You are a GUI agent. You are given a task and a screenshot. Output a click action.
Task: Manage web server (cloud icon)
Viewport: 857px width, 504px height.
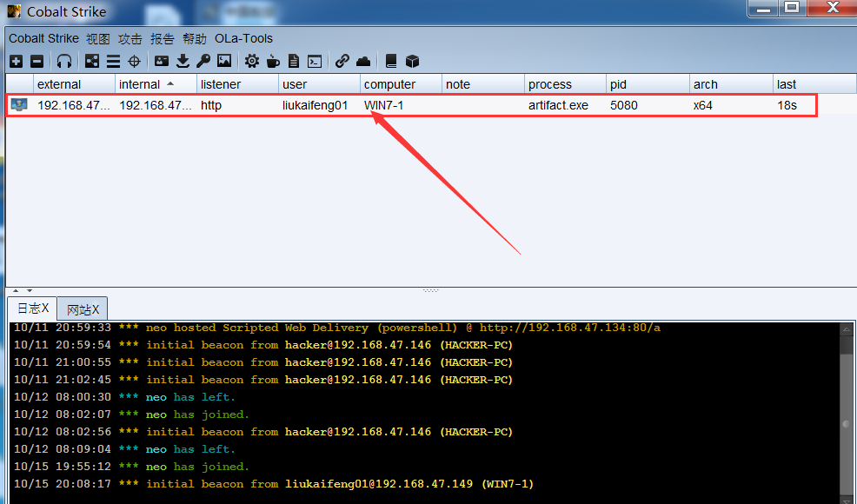[363, 61]
